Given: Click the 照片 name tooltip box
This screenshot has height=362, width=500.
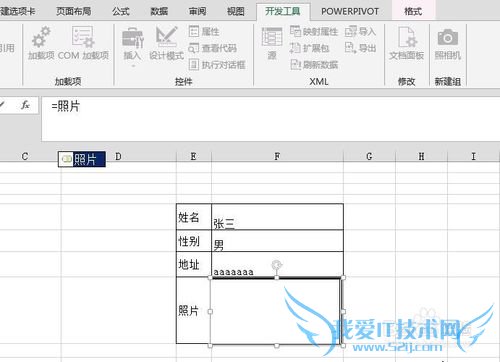Looking at the screenshot, I should click(82, 159).
